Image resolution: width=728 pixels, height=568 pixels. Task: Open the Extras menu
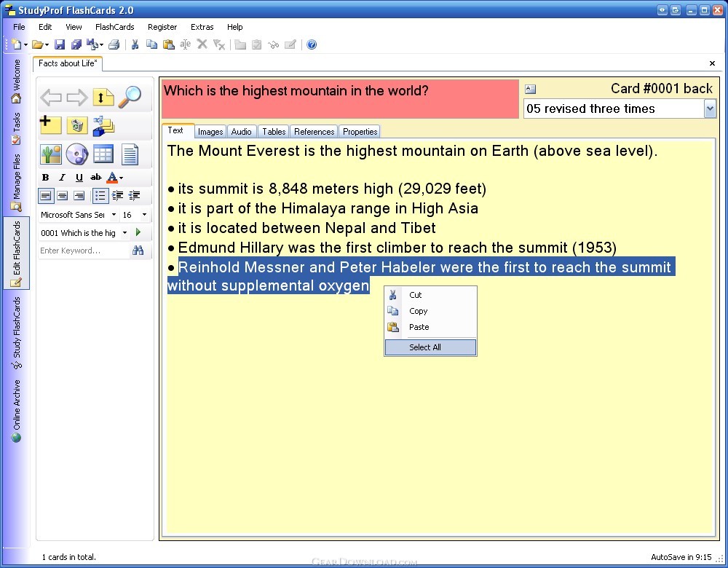pos(202,27)
